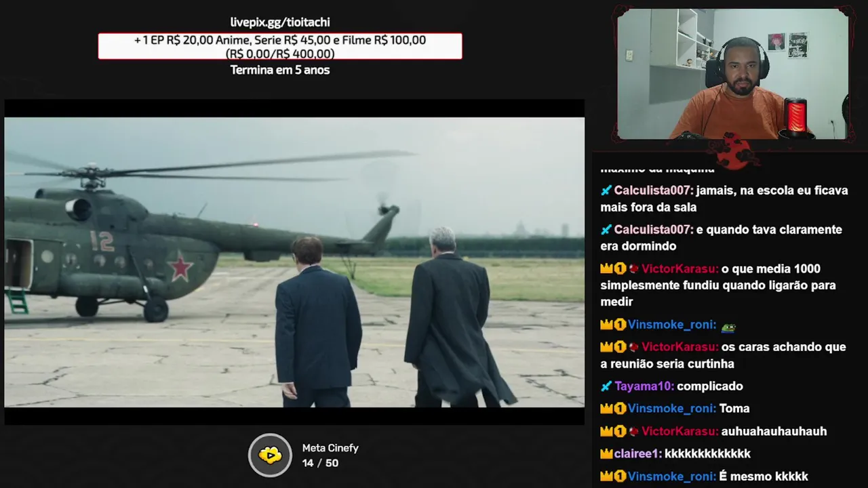Viewport: 868px width, 488px height.
Task: Click the donation goal progress bar
Action: 280,47
